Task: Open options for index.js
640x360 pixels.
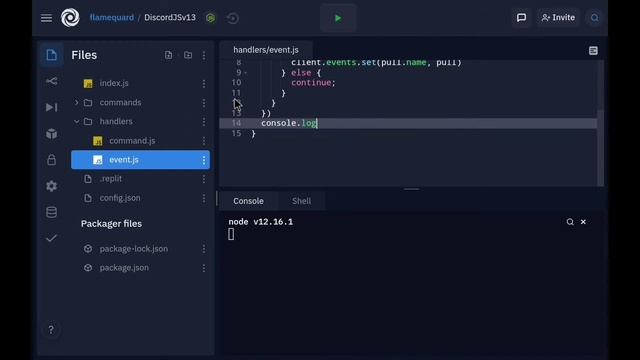Action: 204,83
